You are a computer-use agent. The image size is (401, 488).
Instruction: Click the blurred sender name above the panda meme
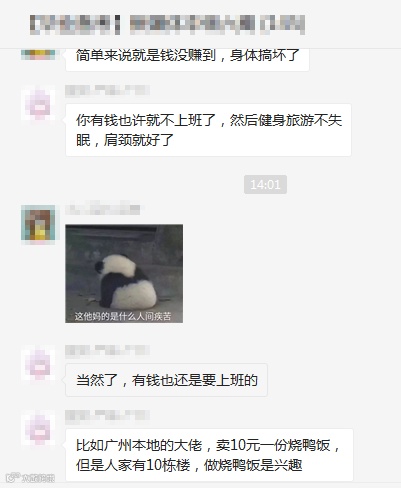coord(103,209)
